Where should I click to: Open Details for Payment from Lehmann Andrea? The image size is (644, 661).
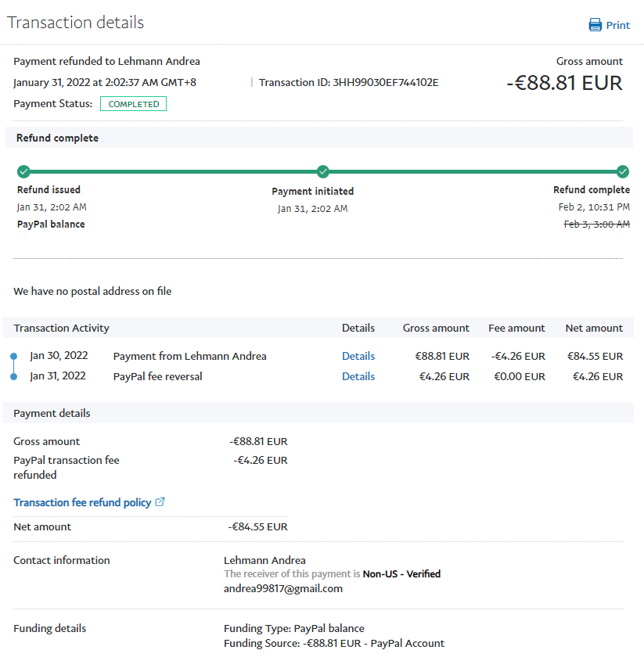coord(358,356)
